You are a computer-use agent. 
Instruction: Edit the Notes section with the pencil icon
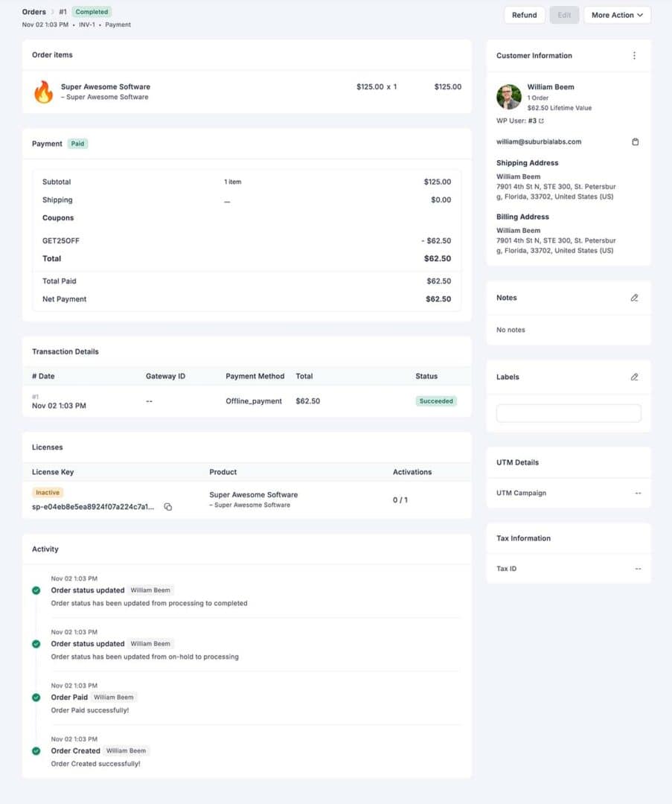coord(634,297)
